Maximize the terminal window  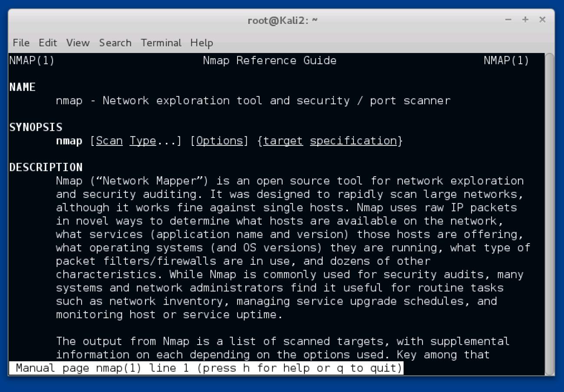point(525,20)
